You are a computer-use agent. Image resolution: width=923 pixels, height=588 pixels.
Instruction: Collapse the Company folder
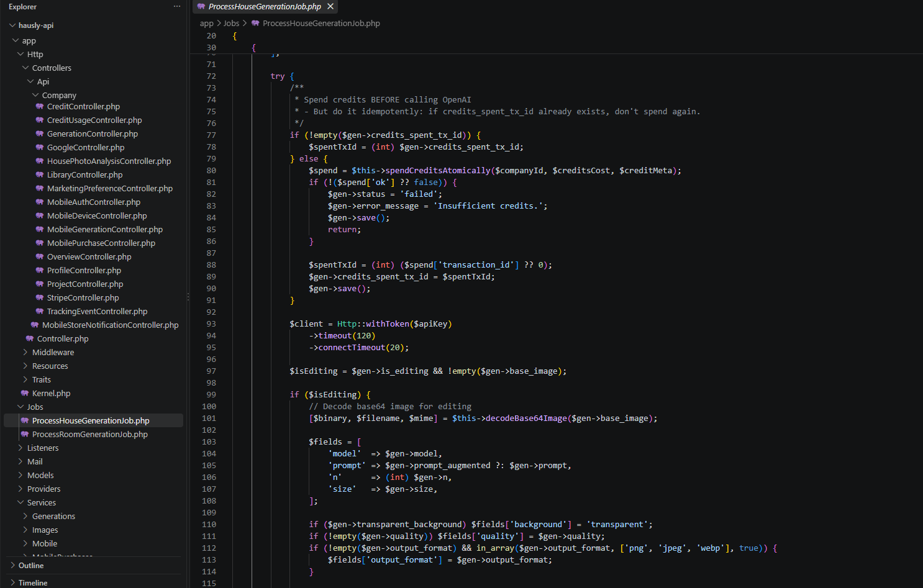[x=35, y=96]
